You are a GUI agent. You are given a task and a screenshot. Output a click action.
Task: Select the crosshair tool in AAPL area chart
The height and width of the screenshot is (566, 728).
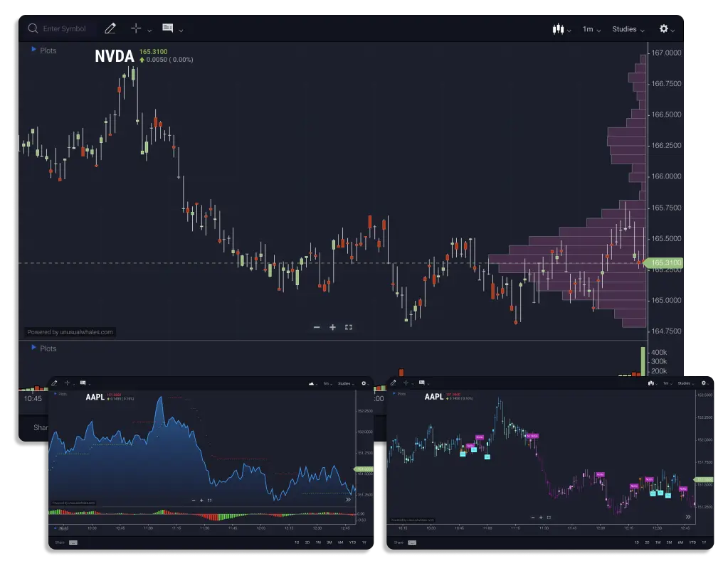(67, 383)
